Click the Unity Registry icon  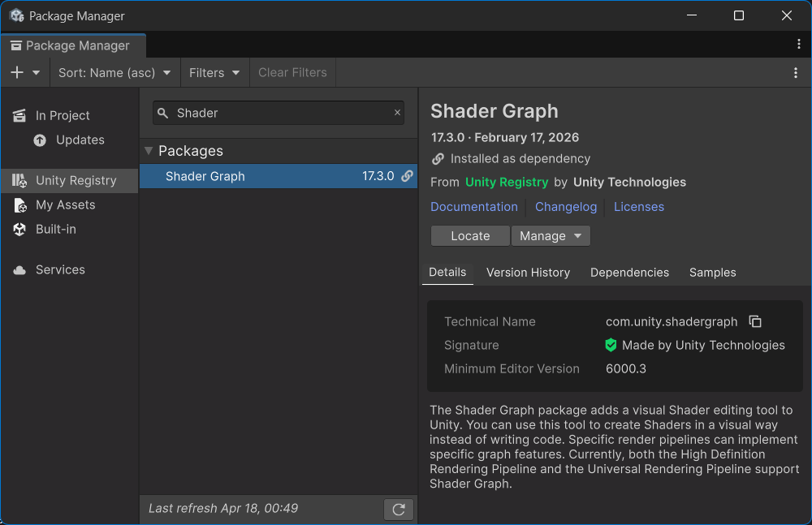[19, 180]
